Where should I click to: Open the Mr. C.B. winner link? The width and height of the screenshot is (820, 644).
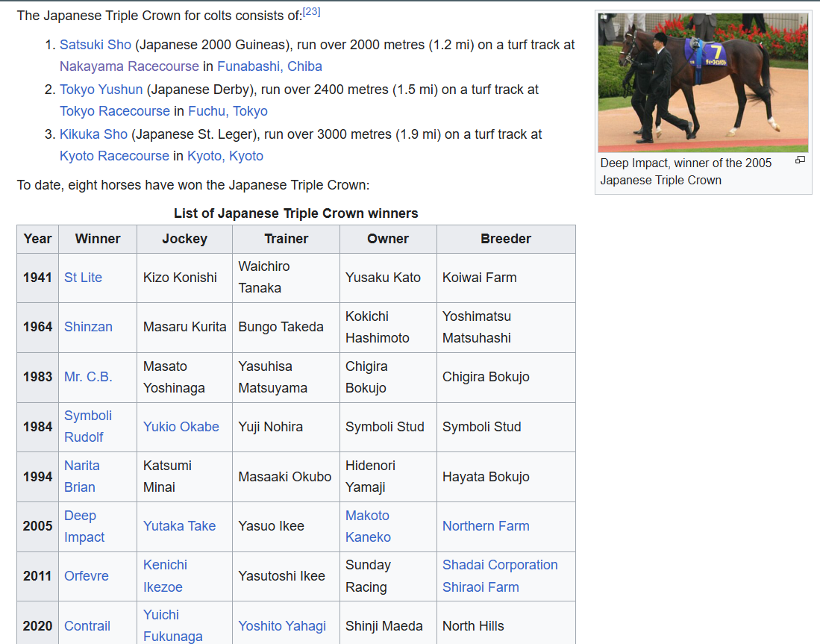click(x=88, y=377)
